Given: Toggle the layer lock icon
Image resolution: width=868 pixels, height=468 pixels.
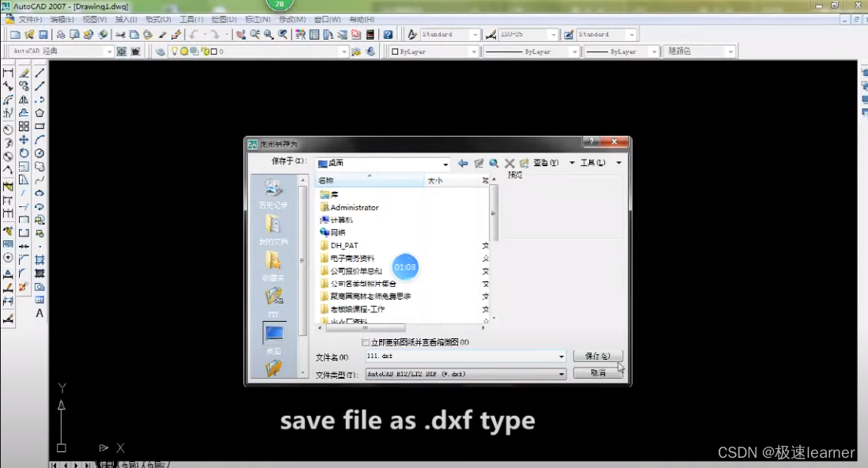Looking at the screenshot, I should point(205,51).
